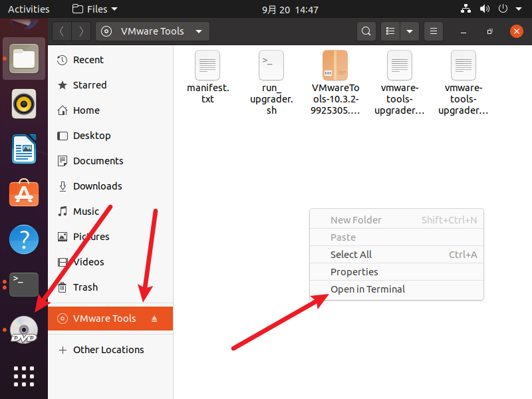This screenshot has height=399, width=532.
Task: Open Other Locations in the sidebar
Action: tap(110, 350)
